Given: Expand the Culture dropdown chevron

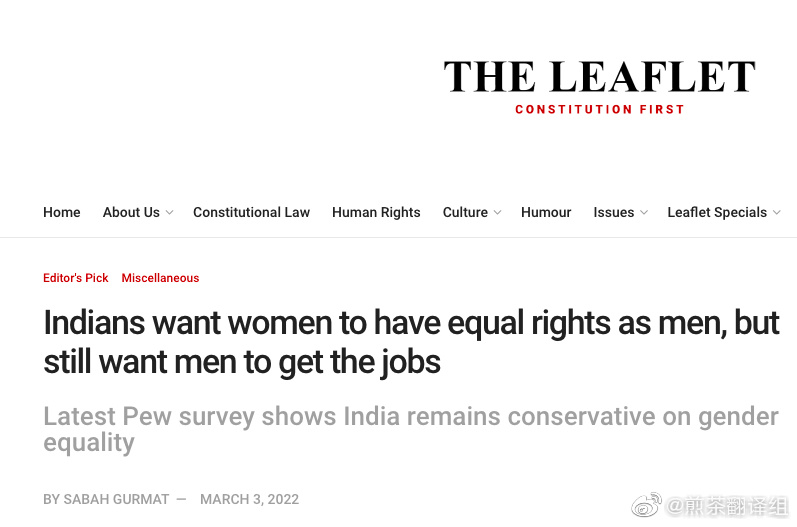Looking at the screenshot, I should (498, 212).
